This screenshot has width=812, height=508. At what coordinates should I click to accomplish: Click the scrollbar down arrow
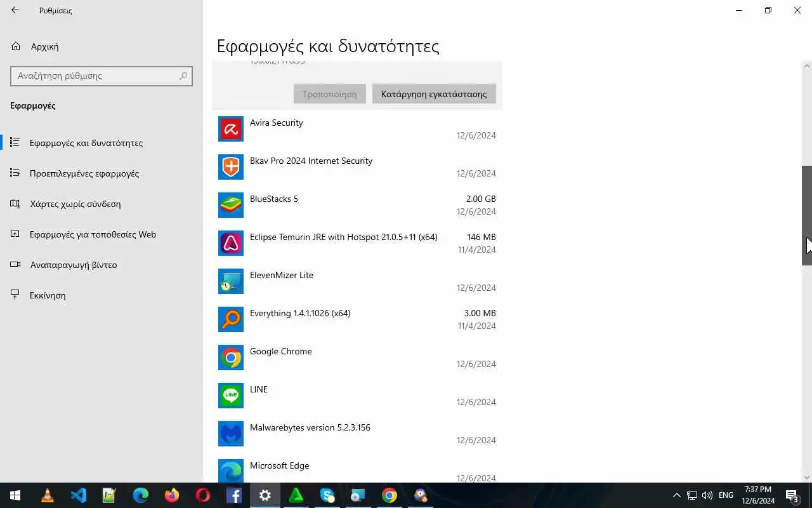(807, 478)
